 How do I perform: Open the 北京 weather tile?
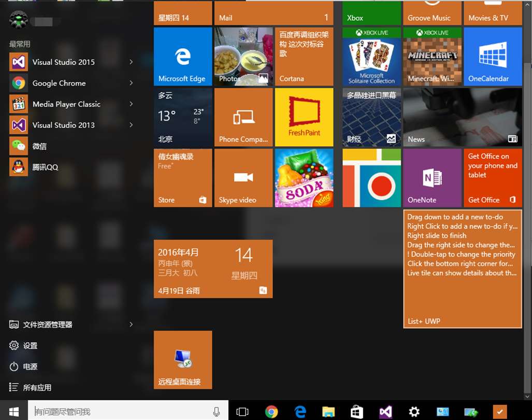183,117
